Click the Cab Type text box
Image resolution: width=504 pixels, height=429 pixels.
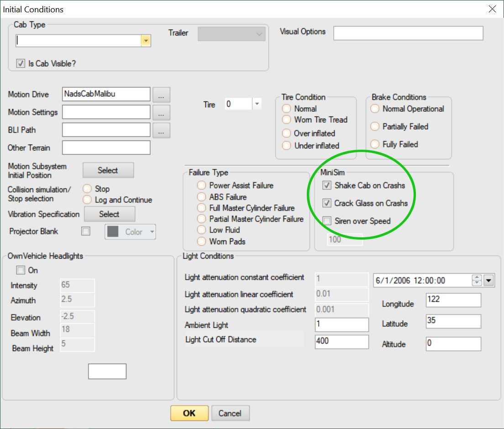coord(79,41)
